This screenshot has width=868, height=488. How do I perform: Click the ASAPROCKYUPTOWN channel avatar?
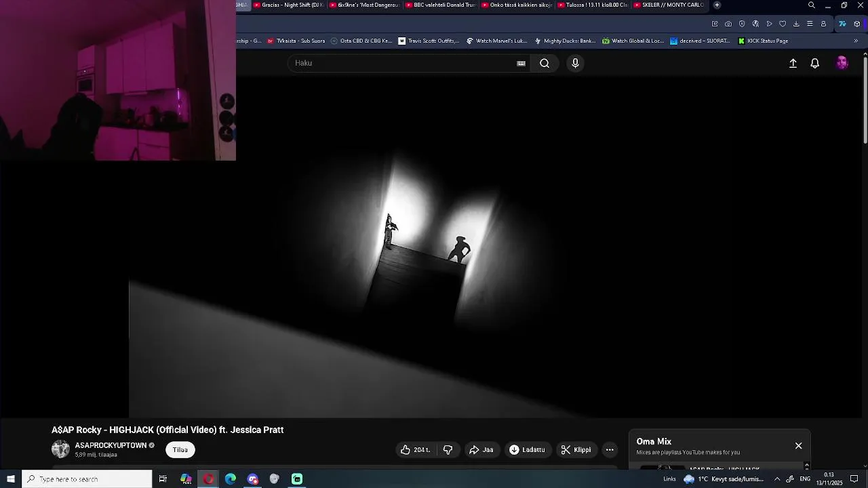(60, 449)
